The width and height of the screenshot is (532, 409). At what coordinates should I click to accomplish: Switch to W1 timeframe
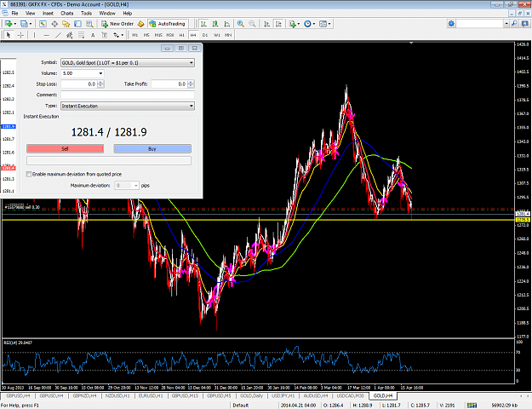point(217,35)
